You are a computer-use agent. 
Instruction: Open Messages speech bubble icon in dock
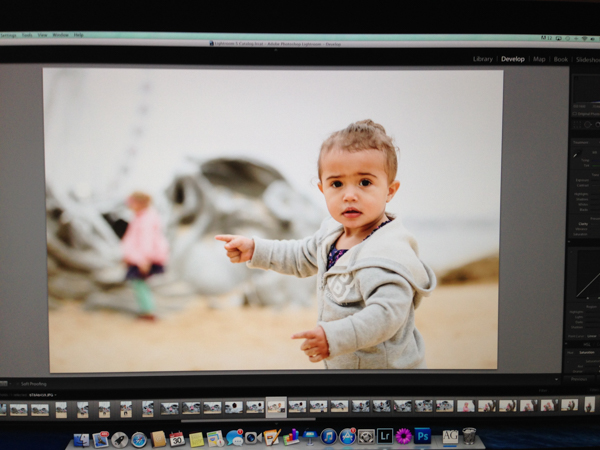234,438
